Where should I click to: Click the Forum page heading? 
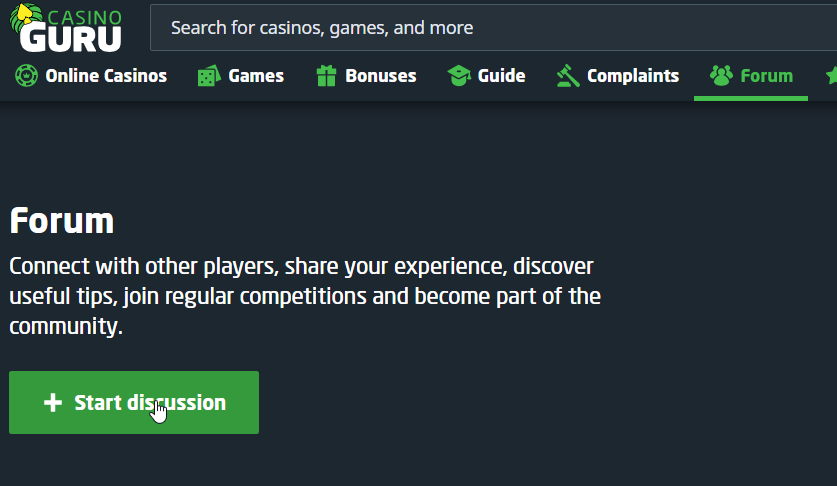point(62,221)
